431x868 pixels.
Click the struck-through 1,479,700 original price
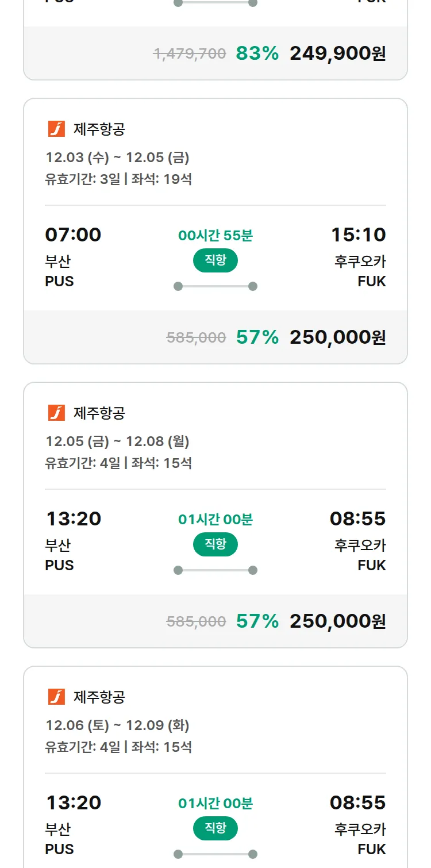[189, 54]
